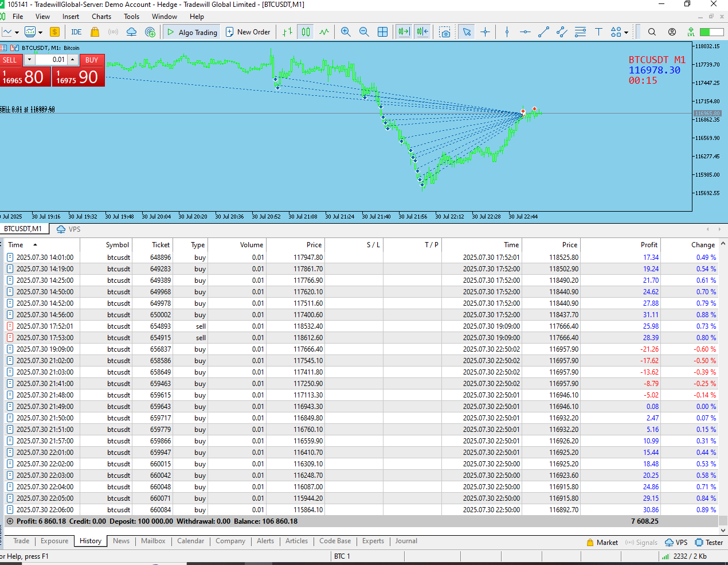
Task: Select the crosshair cursor tool
Action: point(485,32)
